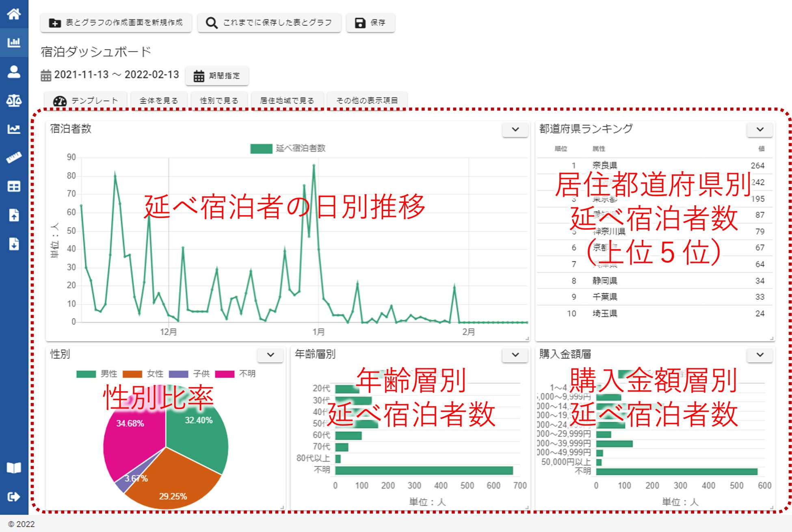Screen dimensions: 792x532
Task: Click the logout icon at sidebar bottom
Action: click(14, 497)
